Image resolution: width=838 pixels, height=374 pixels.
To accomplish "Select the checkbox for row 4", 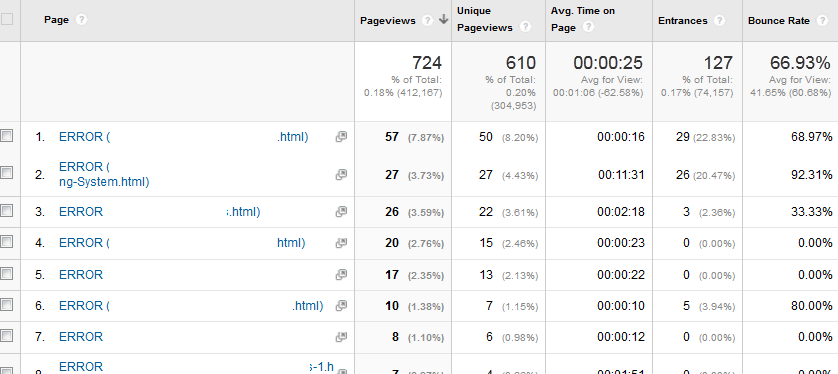I will [6, 242].
